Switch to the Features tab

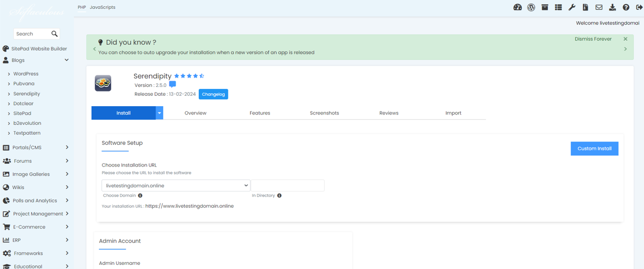click(x=260, y=113)
